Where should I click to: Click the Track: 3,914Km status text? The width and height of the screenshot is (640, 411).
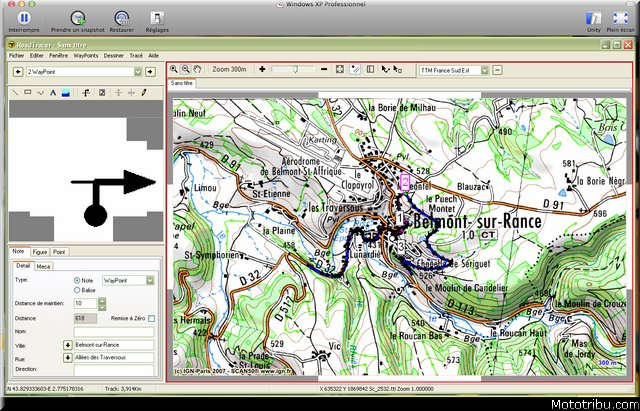(x=121, y=389)
